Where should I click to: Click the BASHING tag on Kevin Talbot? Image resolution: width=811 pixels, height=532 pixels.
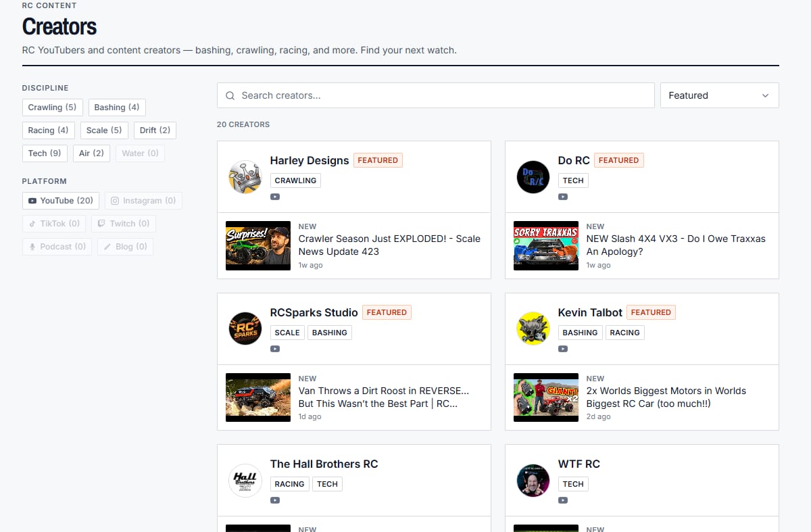(x=580, y=333)
